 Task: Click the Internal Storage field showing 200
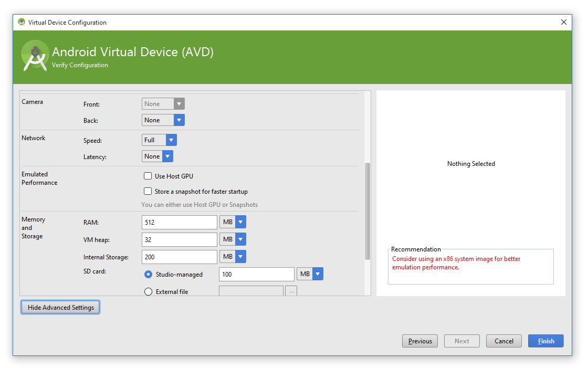179,257
